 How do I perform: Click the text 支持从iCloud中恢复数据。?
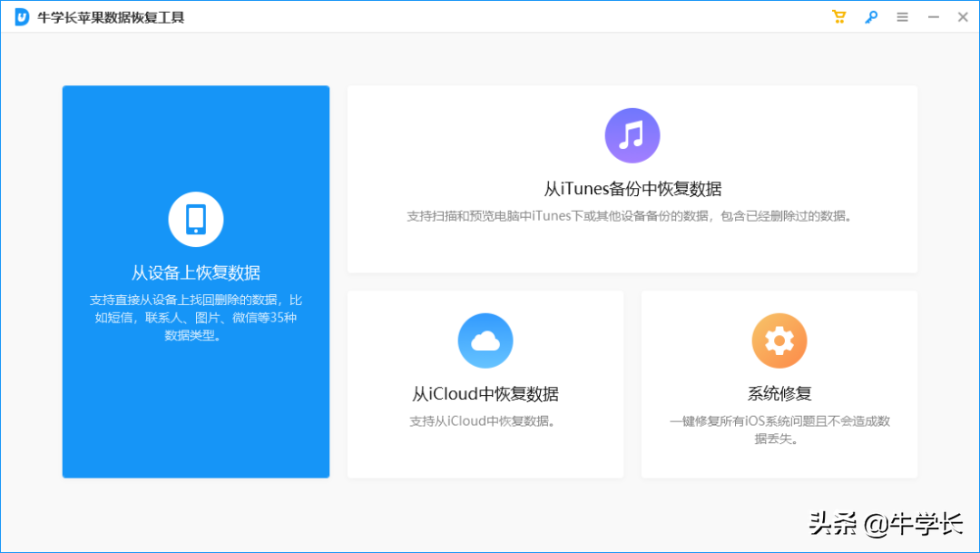tap(483, 421)
